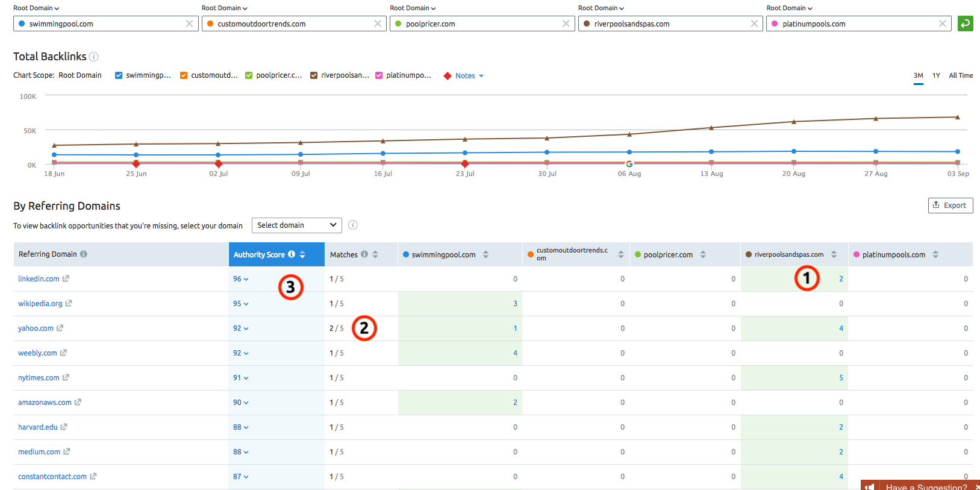Click the Matches column info icon
The width and height of the screenshot is (980, 490).
click(364, 254)
